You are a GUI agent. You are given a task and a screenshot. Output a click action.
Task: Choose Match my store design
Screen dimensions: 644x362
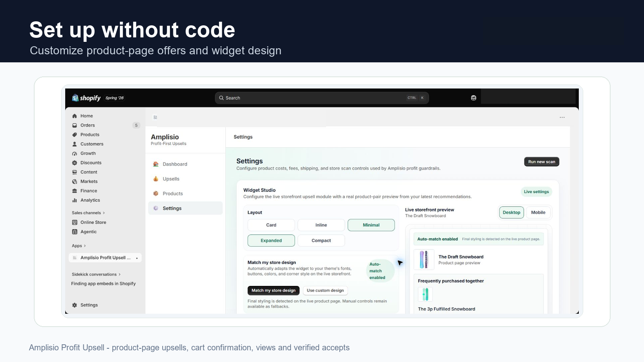[x=273, y=290]
